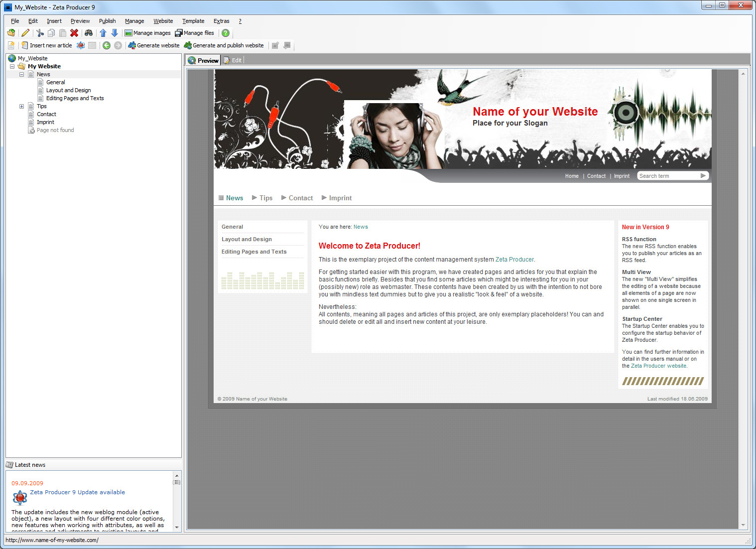Click the search submit arrow
This screenshot has width=756, height=549.
pyautogui.click(x=703, y=176)
